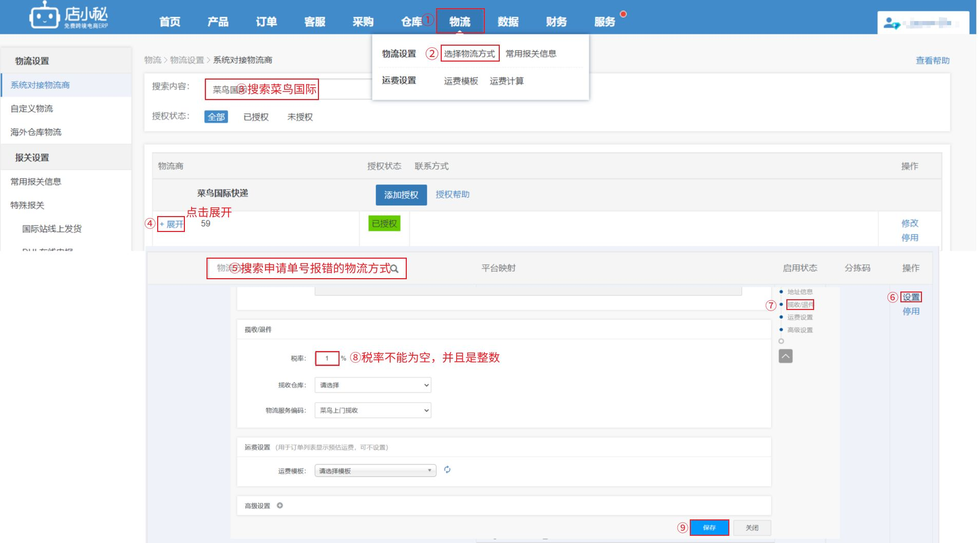Click the 分拣码 column header
This screenshot has width=980, height=543.
tap(857, 268)
